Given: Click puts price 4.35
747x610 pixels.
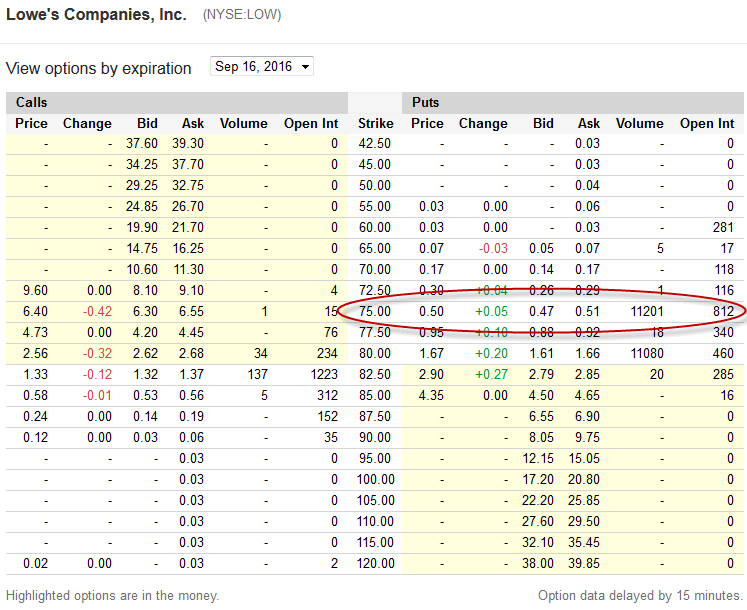Looking at the screenshot, I should (431, 395).
